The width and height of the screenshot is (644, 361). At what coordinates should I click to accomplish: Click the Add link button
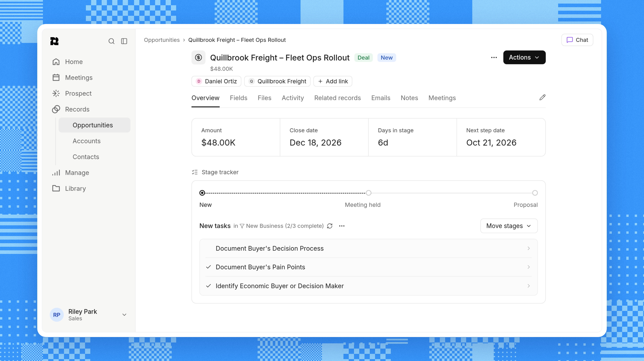(333, 81)
